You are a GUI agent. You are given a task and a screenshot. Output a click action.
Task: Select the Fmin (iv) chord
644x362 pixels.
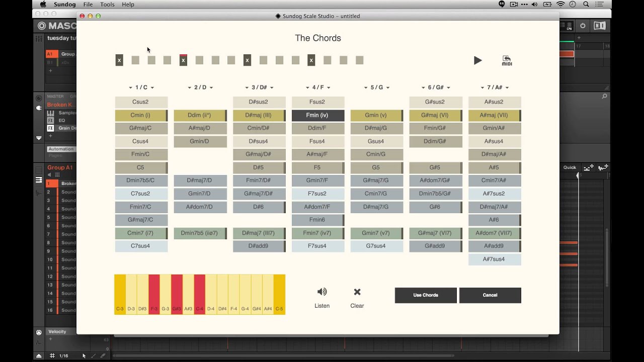[318, 115]
